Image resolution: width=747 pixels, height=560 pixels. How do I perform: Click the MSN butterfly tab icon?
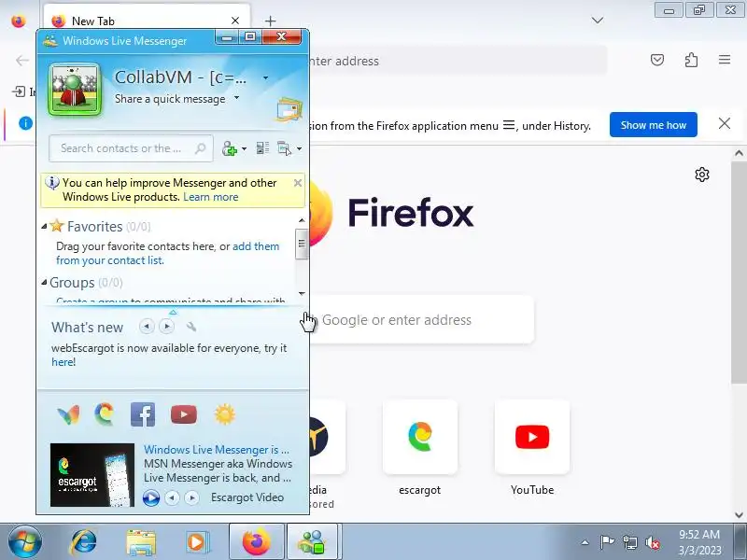tap(68, 414)
